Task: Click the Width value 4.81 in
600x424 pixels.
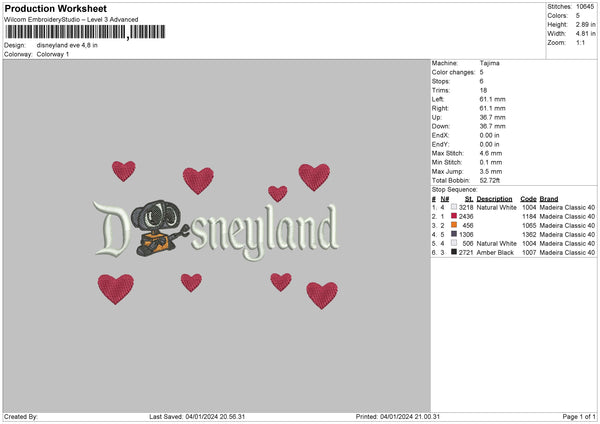Action: click(x=585, y=34)
